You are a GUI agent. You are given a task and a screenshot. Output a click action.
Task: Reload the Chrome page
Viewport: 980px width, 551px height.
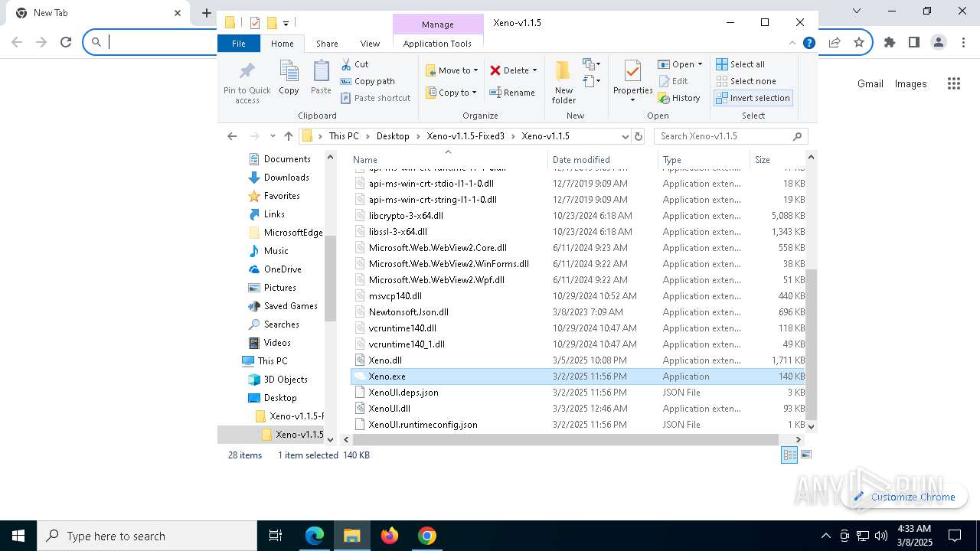tap(66, 42)
